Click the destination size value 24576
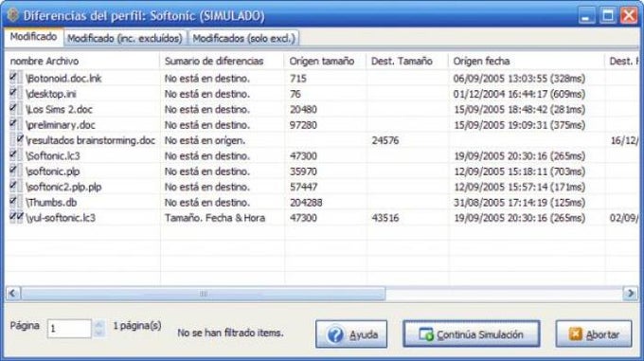Screen dimensions: 644x361 pos(385,140)
